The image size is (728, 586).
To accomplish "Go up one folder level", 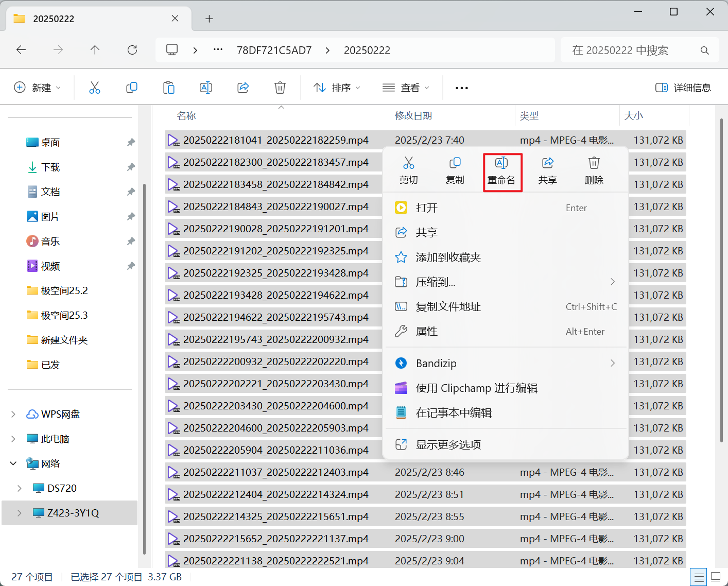I will tap(95, 50).
